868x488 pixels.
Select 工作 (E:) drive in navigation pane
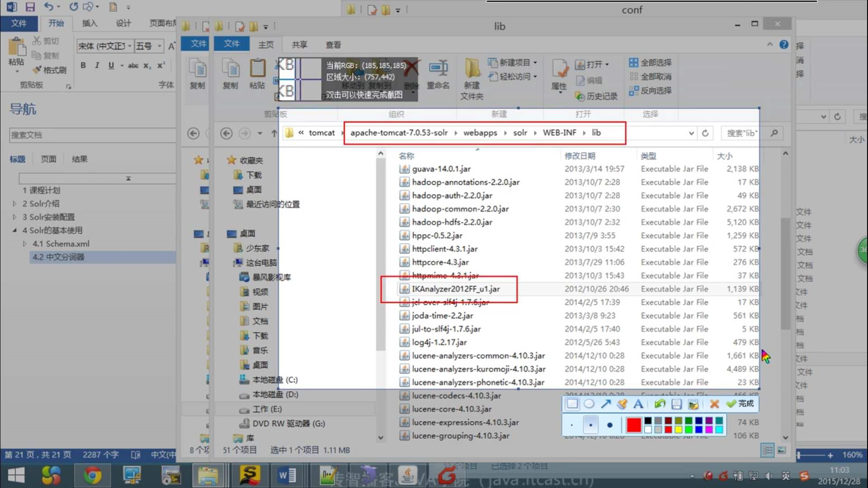pos(266,409)
